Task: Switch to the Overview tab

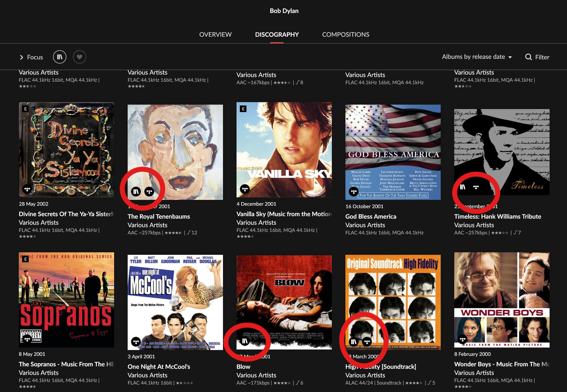Action: point(215,35)
